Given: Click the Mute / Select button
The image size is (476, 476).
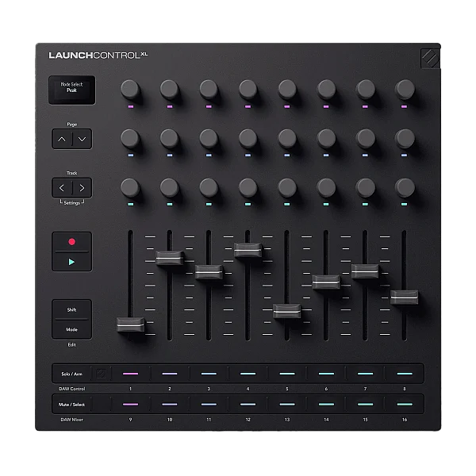Looking at the screenshot, I should click(x=71, y=405).
